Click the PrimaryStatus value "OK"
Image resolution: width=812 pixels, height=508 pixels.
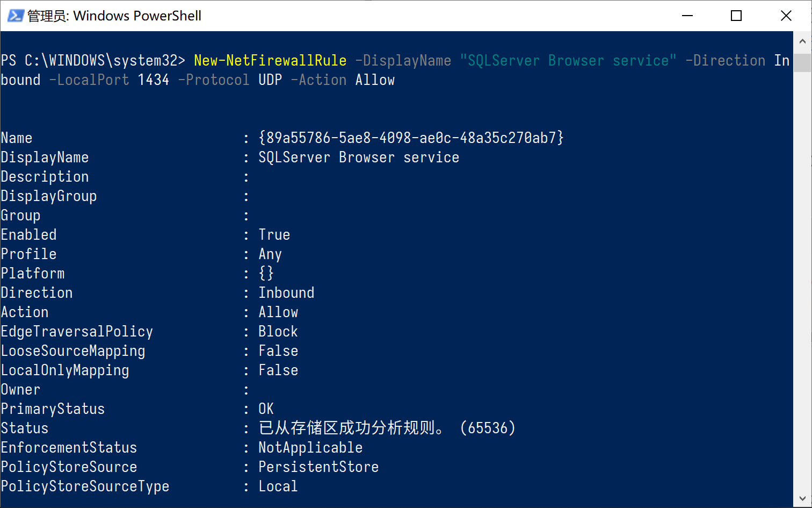coord(266,409)
